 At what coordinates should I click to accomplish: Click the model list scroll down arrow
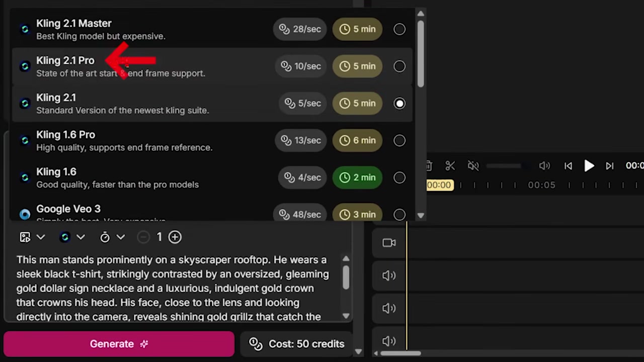[x=421, y=216]
